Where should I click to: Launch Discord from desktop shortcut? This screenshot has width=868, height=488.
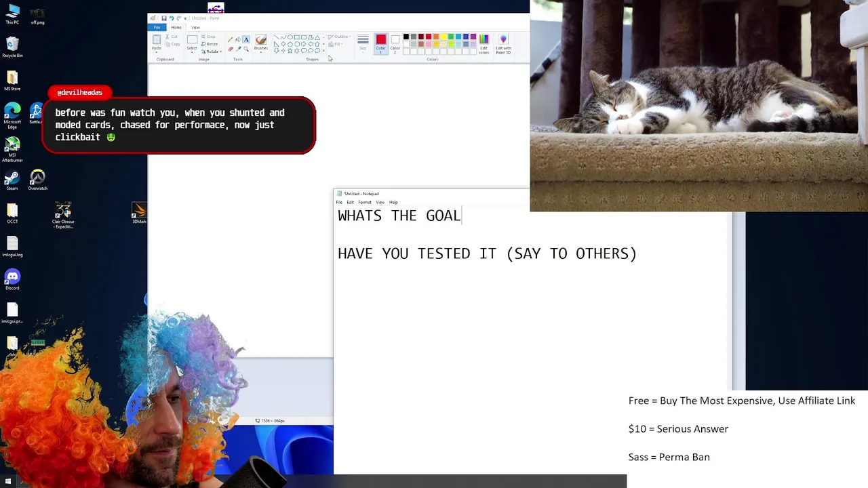tap(12, 280)
